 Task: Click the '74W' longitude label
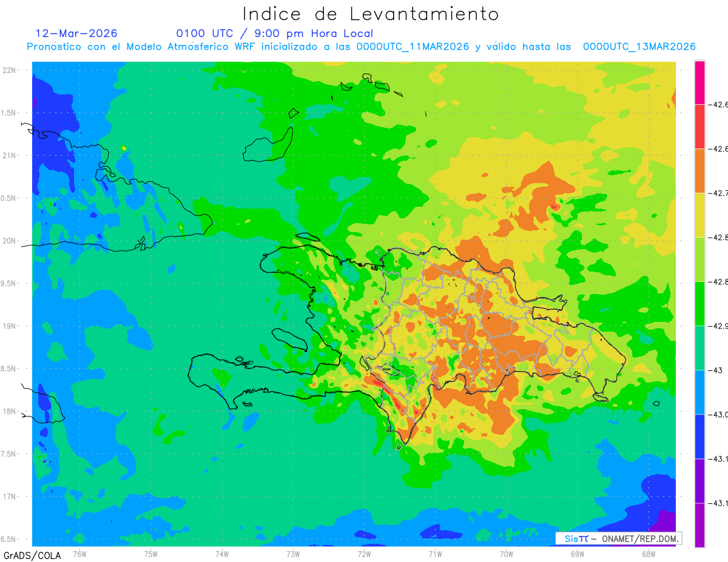[222, 554]
